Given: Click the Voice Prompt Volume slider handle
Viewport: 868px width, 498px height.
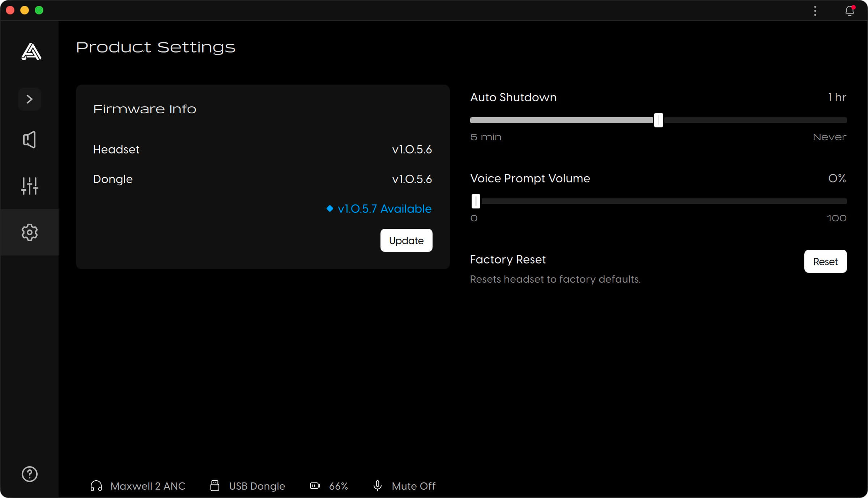Looking at the screenshot, I should coord(476,201).
